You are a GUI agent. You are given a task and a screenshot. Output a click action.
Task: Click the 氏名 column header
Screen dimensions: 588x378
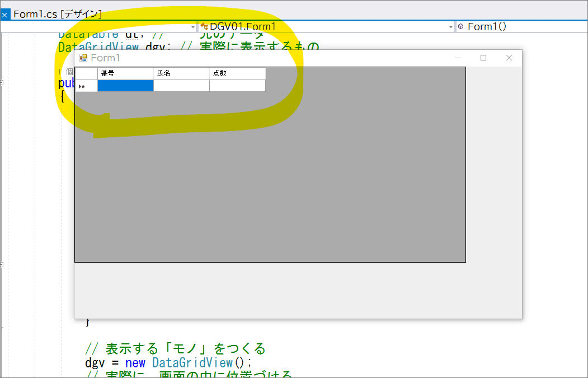point(181,73)
